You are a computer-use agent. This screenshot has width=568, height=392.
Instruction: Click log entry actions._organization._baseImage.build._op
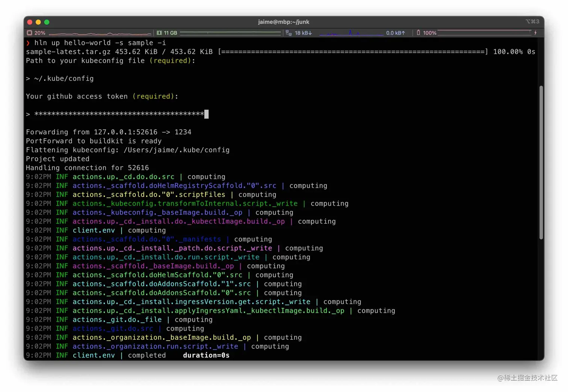pyautogui.click(x=164, y=338)
